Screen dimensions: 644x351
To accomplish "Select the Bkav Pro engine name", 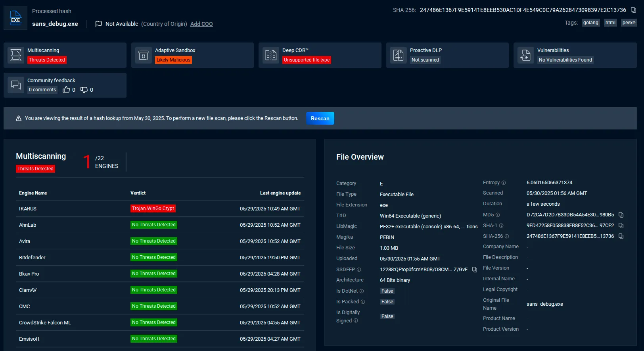I will coord(29,274).
